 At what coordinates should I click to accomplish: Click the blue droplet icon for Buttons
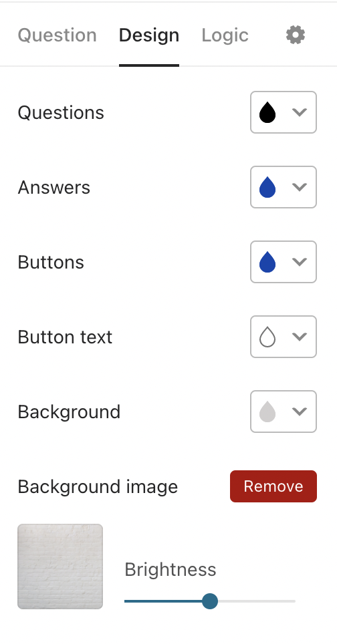pyautogui.click(x=267, y=262)
